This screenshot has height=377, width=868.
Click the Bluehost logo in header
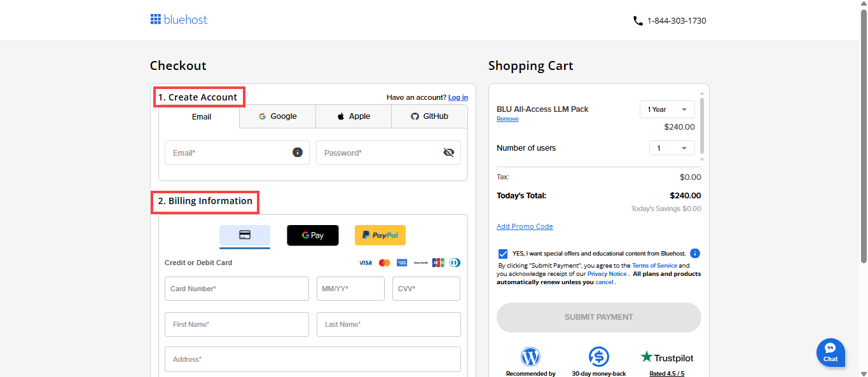tap(179, 20)
